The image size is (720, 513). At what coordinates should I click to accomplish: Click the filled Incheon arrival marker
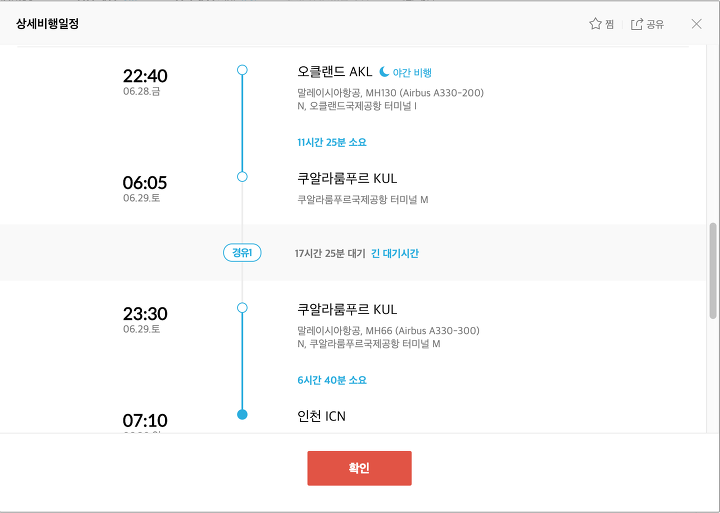click(x=242, y=415)
